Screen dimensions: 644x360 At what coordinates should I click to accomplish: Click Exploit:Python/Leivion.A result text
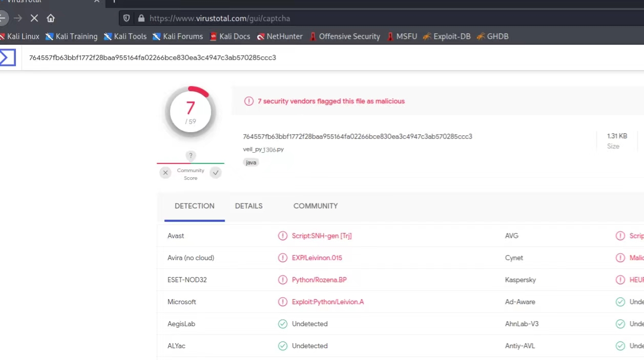(328, 302)
